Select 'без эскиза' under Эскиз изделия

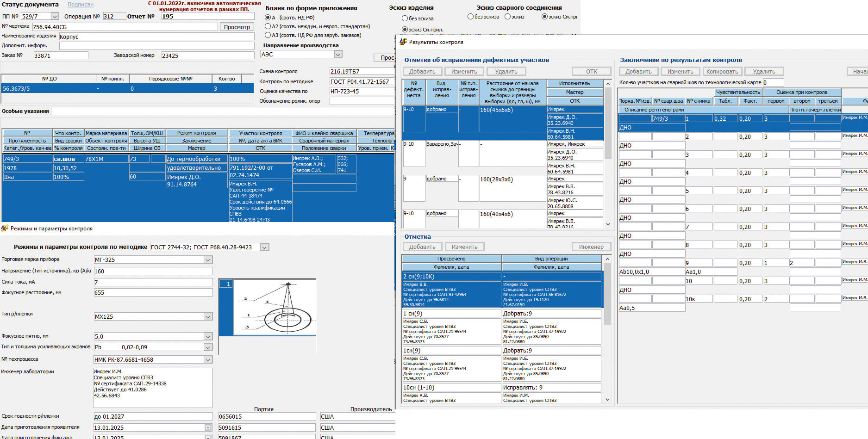coord(405,19)
